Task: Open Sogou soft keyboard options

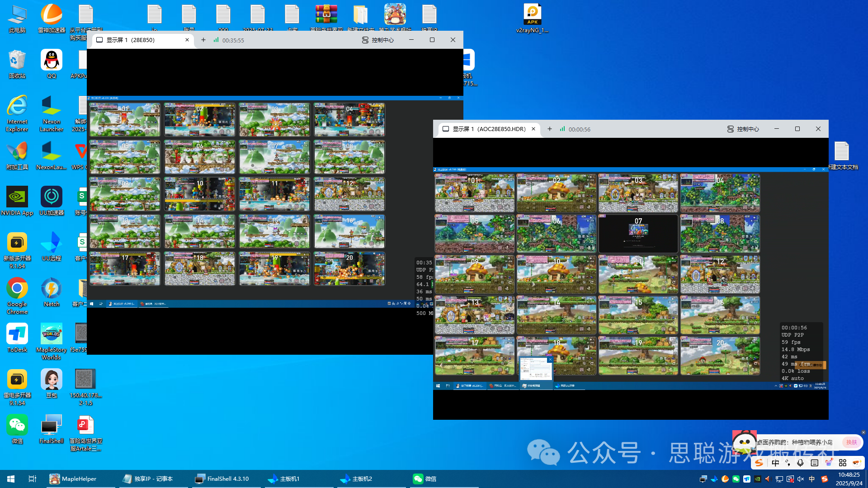Action: pos(814,463)
